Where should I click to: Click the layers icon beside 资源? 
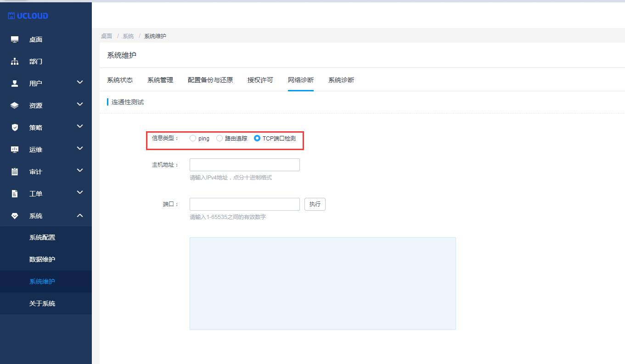click(x=15, y=106)
